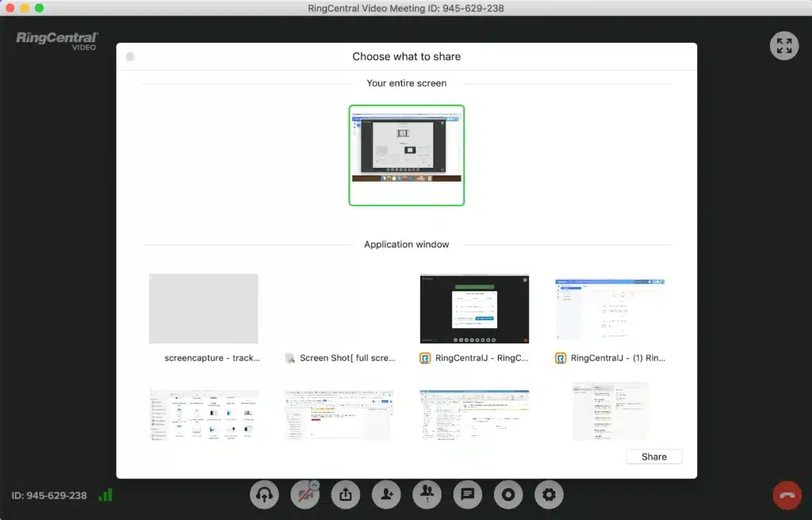View the participants list

pyautogui.click(x=427, y=495)
